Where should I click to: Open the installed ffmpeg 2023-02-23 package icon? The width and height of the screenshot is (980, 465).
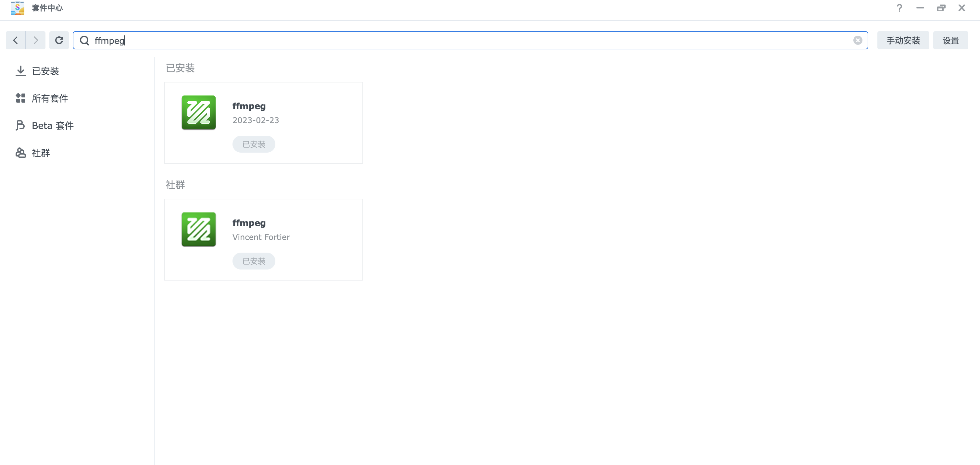coord(199,113)
